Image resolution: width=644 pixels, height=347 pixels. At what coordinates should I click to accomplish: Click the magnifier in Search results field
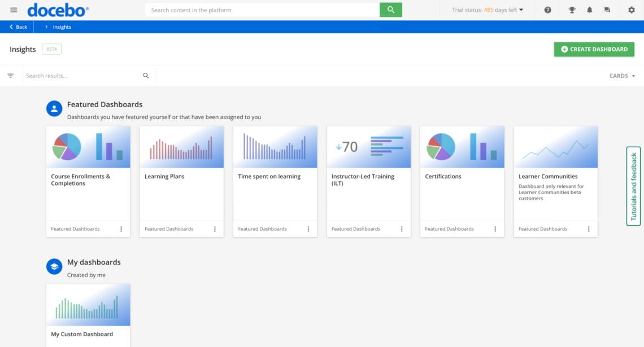(x=146, y=76)
